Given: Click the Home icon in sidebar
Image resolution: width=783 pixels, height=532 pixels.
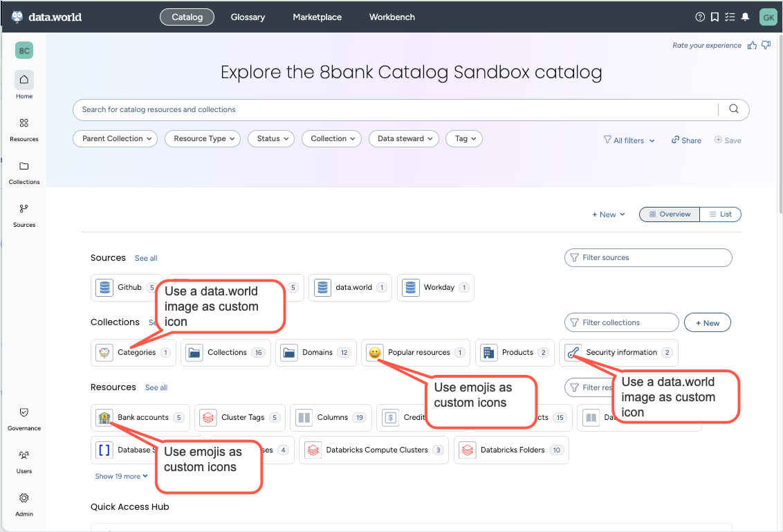Looking at the screenshot, I should [24, 80].
